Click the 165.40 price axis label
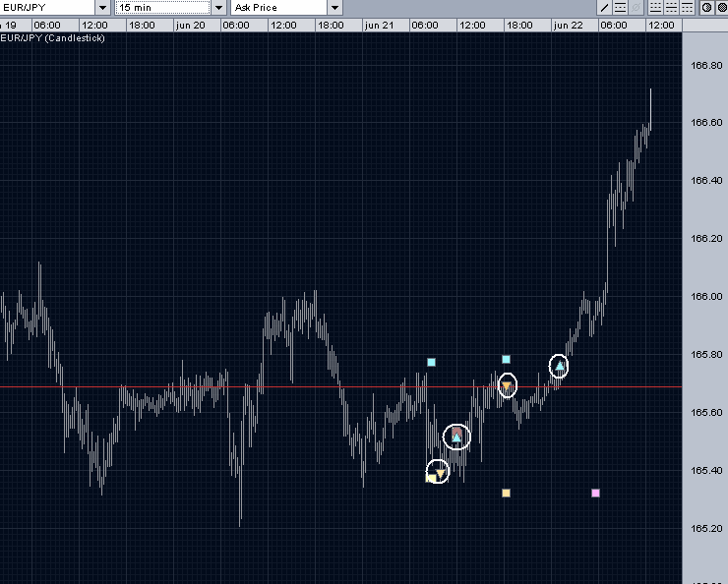The height and width of the screenshot is (584, 728). pos(706,470)
